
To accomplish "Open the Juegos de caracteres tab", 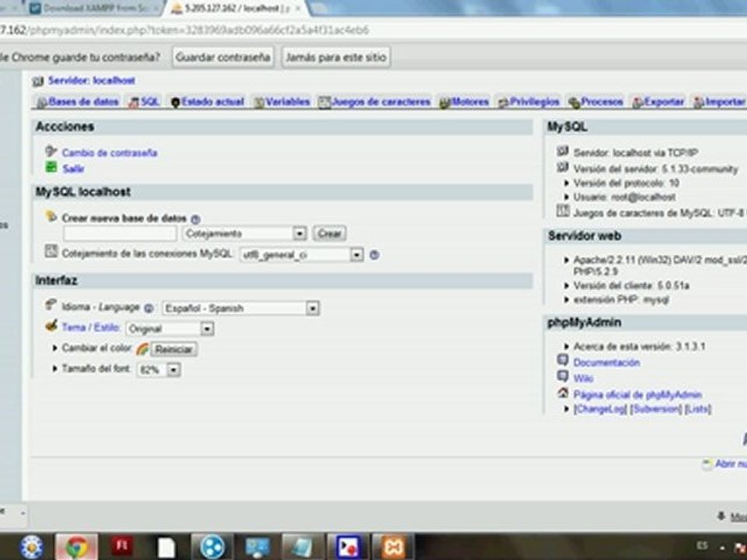I will point(375,102).
